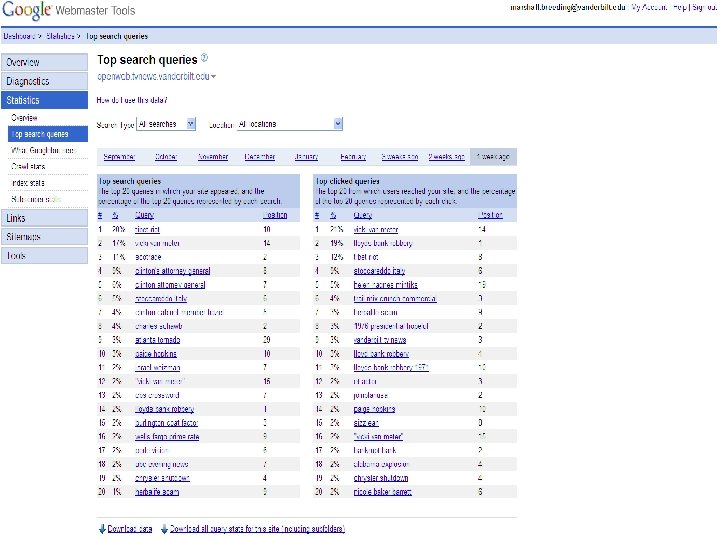Viewport: 720px width, 540px height.
Task: Click 'cbs crossword' query text
Action: coord(157,395)
